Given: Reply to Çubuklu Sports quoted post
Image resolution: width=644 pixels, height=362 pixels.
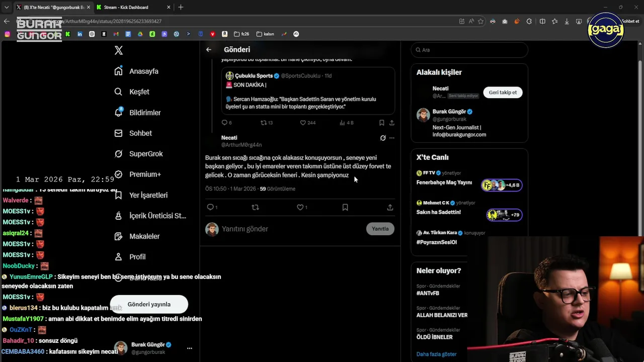Looking at the screenshot, I should pyautogui.click(x=226, y=123).
